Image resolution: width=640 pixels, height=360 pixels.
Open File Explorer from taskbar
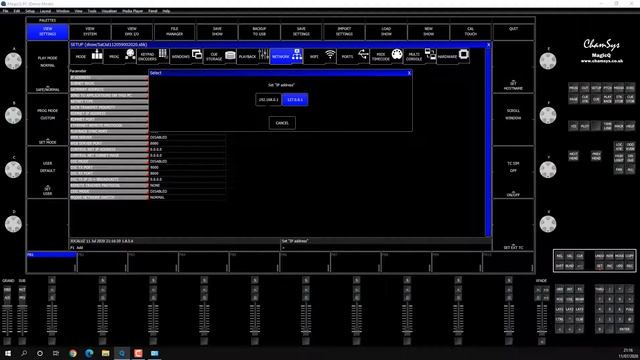point(105,353)
